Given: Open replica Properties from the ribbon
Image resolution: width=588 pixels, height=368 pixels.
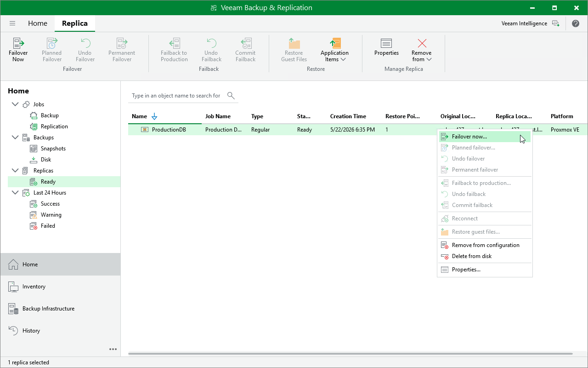Looking at the screenshot, I should [x=386, y=46].
